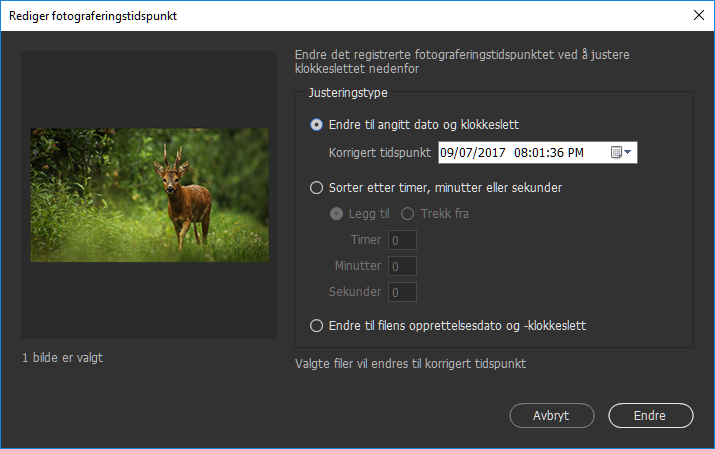
Task: Click the Korrigert tidspunkt date-time field
Action: pos(538,152)
